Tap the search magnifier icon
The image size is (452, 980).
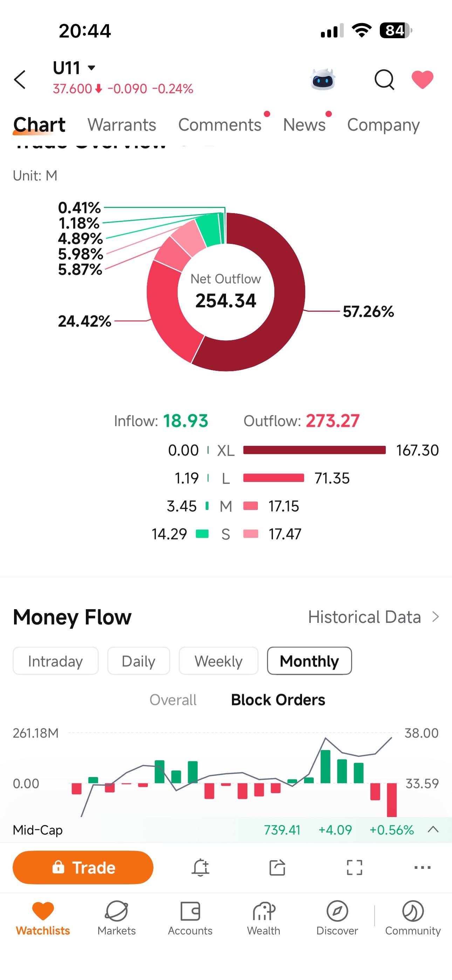coord(384,80)
